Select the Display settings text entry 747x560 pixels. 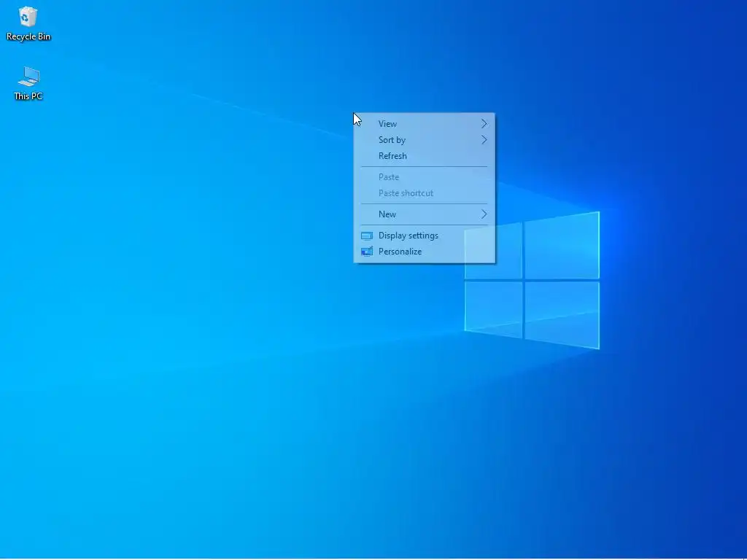[409, 236]
